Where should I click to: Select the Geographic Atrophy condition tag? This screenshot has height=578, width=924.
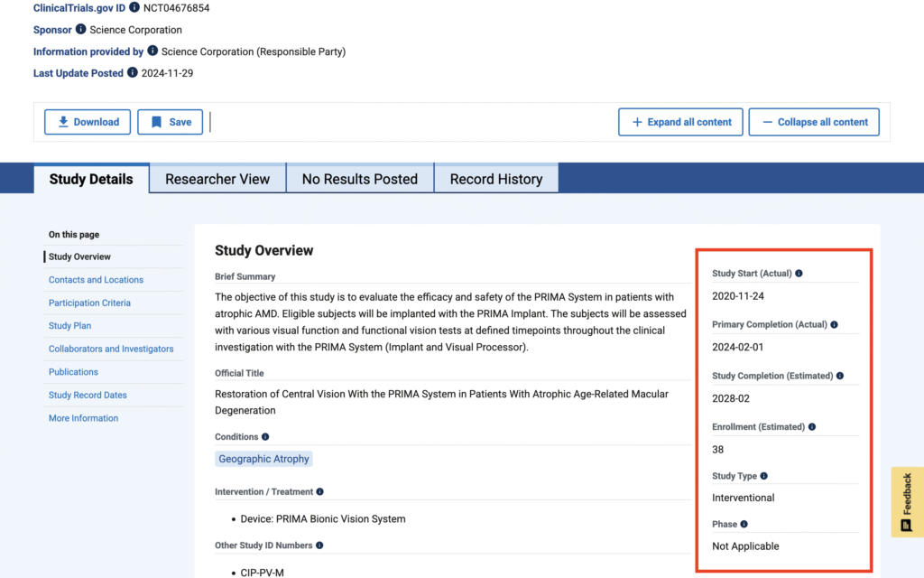[x=263, y=459]
